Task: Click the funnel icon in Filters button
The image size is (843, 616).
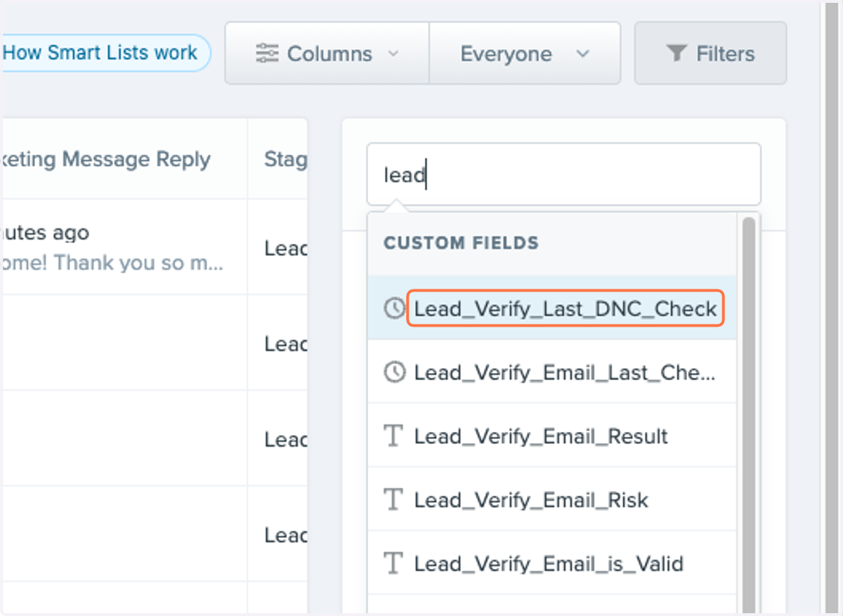Action: (x=676, y=53)
